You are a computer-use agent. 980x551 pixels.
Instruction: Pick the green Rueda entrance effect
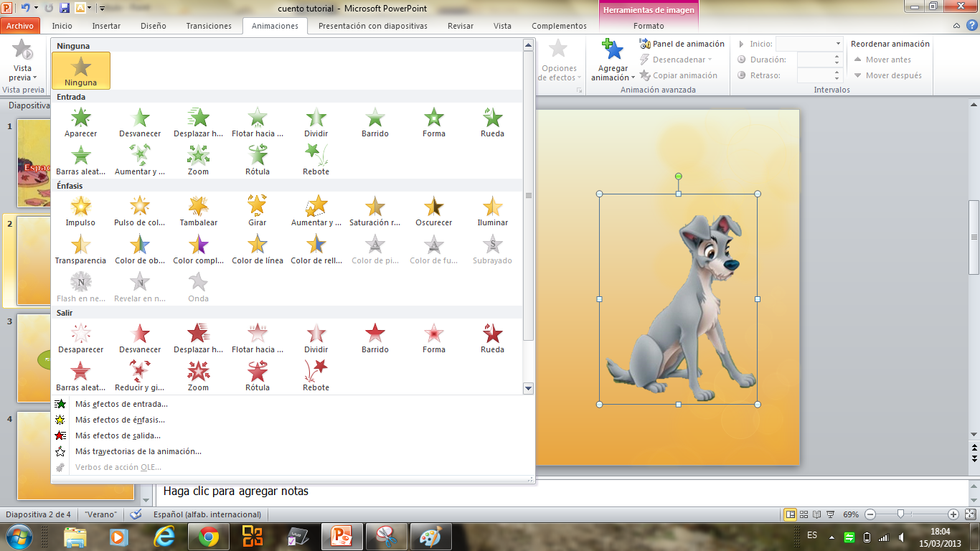click(493, 122)
